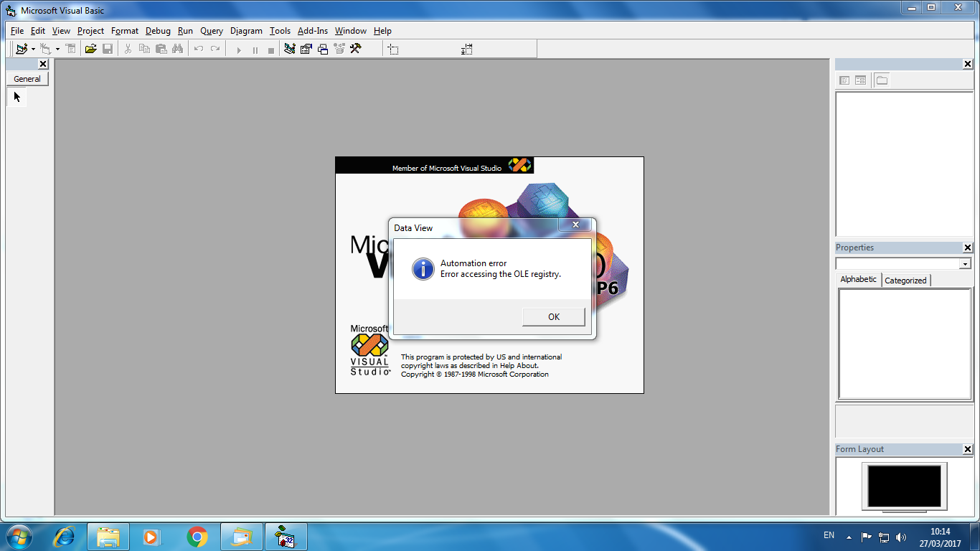Open the Edit menu
Image resolution: width=980 pixels, height=551 pixels.
click(38, 31)
